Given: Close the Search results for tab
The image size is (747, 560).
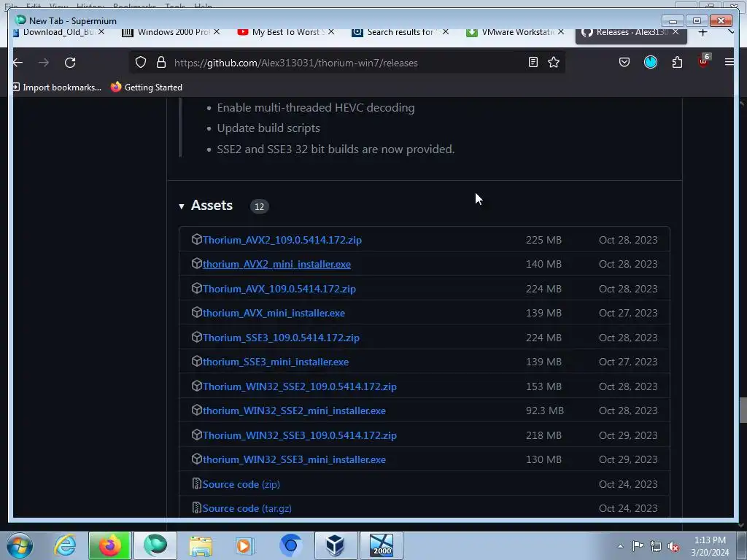Looking at the screenshot, I should [446, 32].
